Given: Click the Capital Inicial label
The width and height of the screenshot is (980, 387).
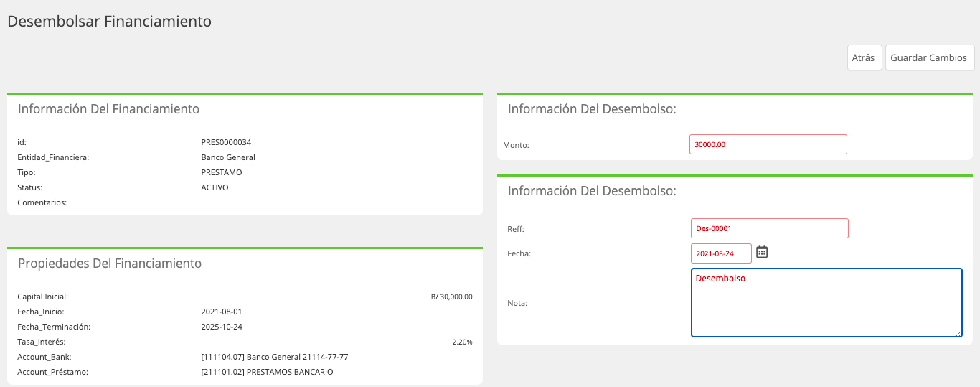Looking at the screenshot, I should coord(42,297).
